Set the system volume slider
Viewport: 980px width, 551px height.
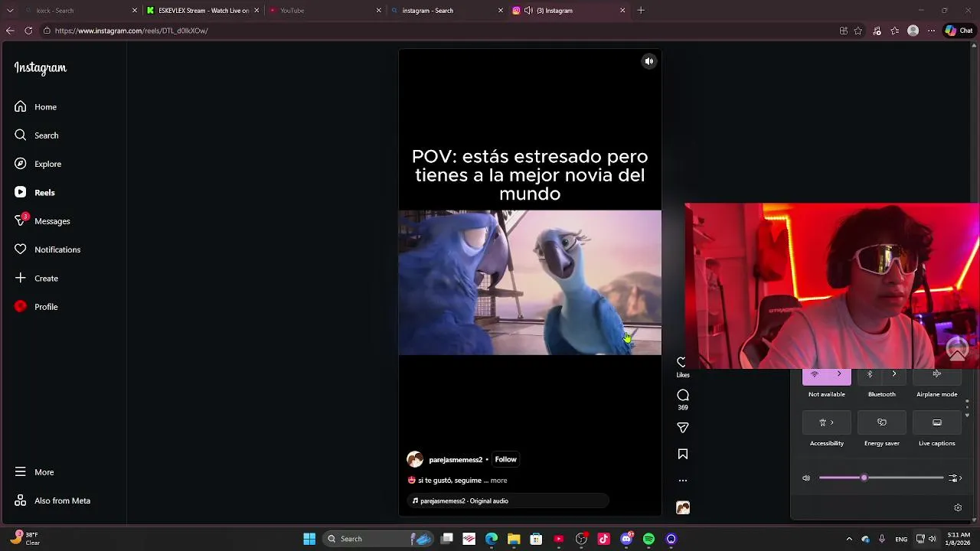881,478
